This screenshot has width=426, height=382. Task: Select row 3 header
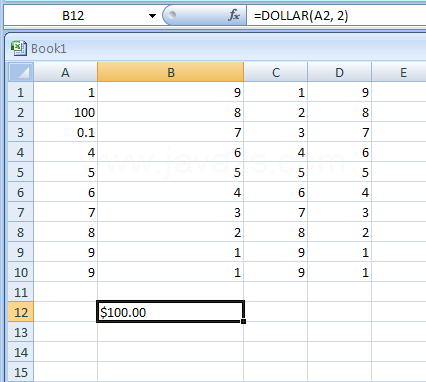point(21,132)
